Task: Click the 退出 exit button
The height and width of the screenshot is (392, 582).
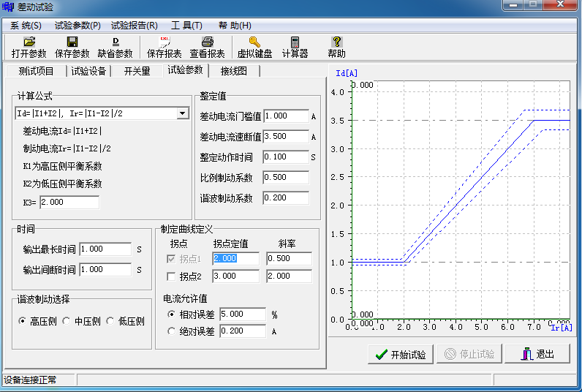Action: pyautogui.click(x=537, y=355)
